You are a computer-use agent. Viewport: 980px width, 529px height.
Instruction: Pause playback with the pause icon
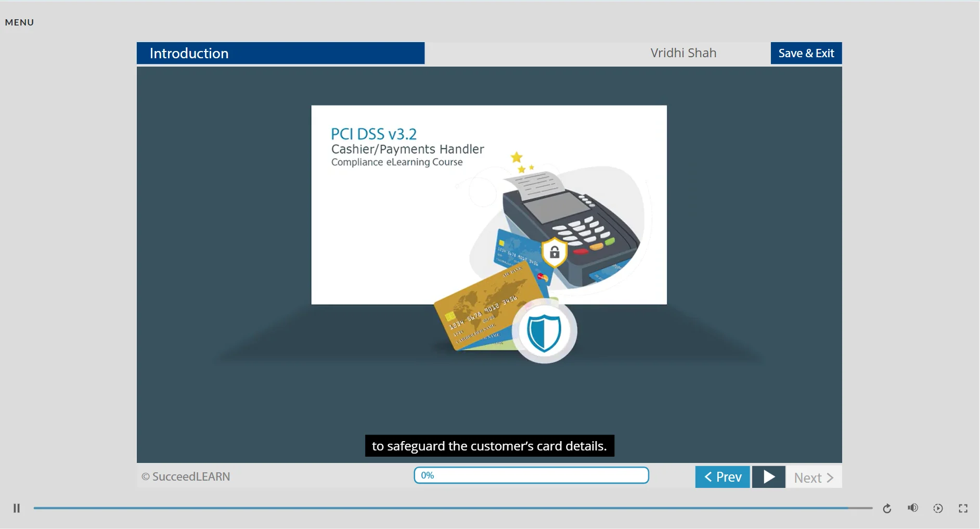(x=17, y=508)
